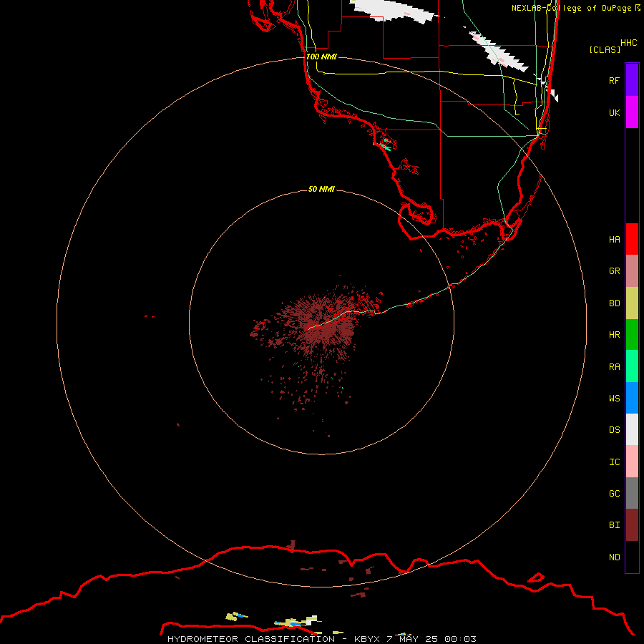
Task: Click the 'KBYX' radar site identifier
Action: 367,639
